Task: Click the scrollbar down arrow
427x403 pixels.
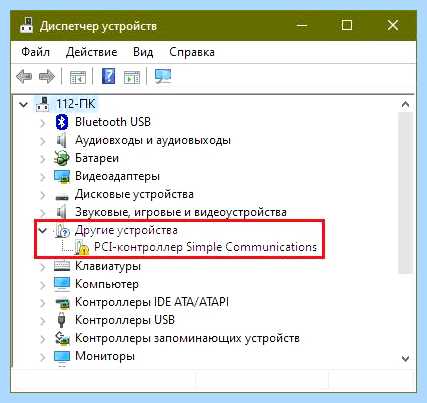Action: point(405,359)
